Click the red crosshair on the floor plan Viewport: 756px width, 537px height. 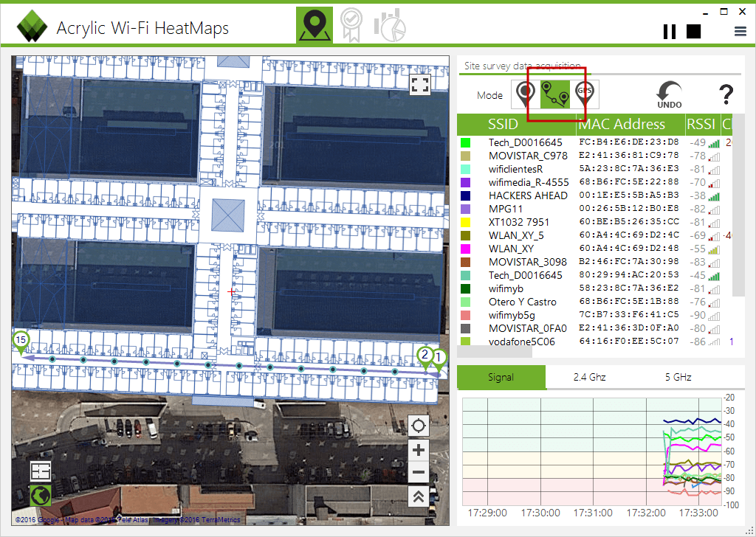[231, 291]
